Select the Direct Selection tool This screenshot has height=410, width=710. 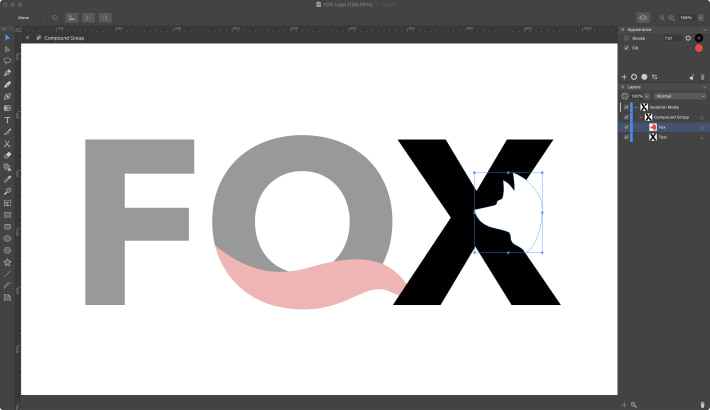point(7,49)
